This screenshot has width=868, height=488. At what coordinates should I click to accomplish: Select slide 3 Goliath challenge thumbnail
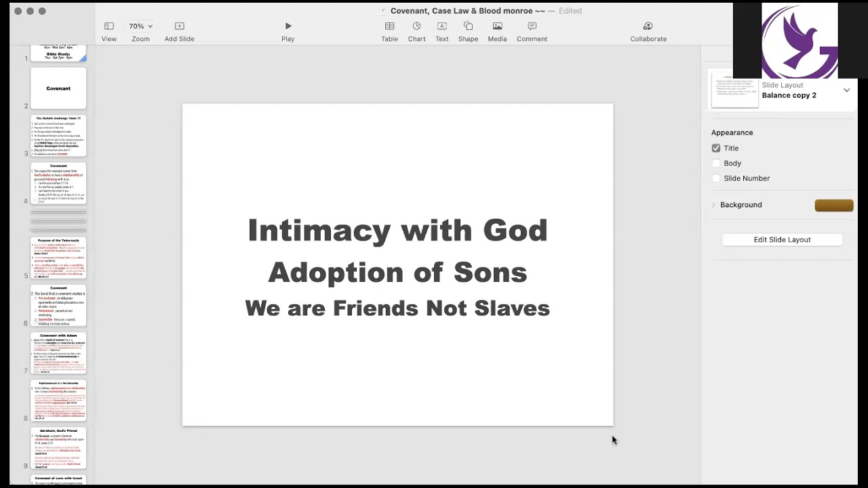[x=58, y=136]
